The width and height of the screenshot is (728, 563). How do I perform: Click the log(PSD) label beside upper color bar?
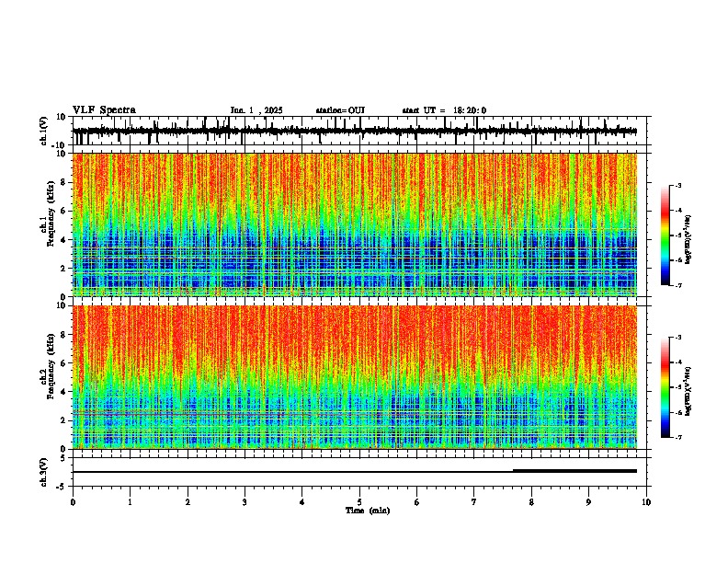click(x=688, y=240)
